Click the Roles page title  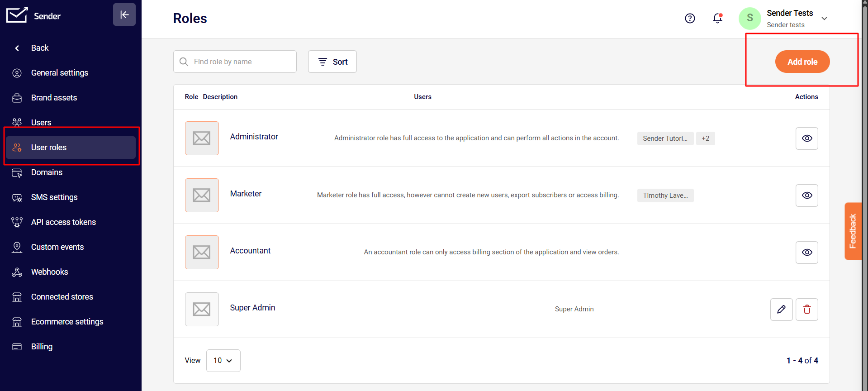190,19
